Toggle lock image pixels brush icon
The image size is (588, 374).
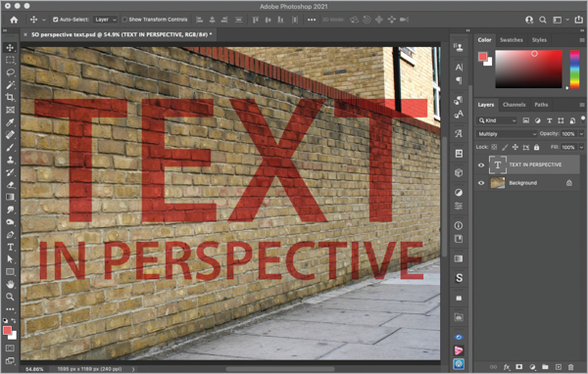505,147
